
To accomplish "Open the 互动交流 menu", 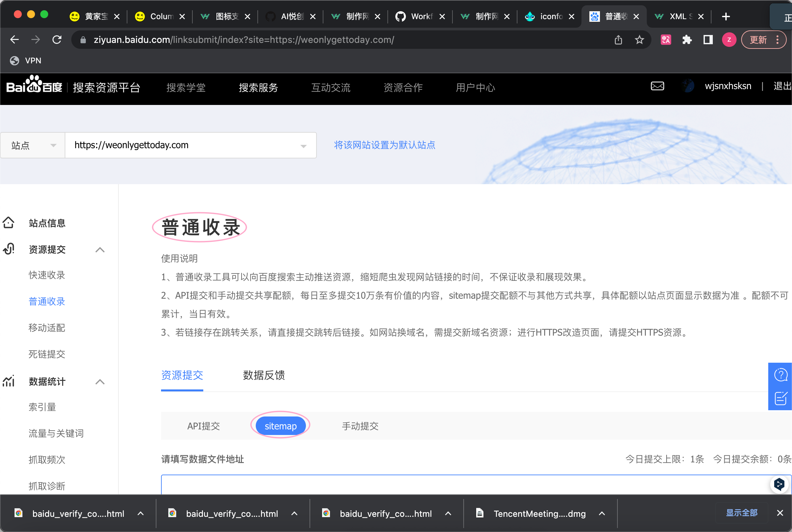I will (331, 87).
